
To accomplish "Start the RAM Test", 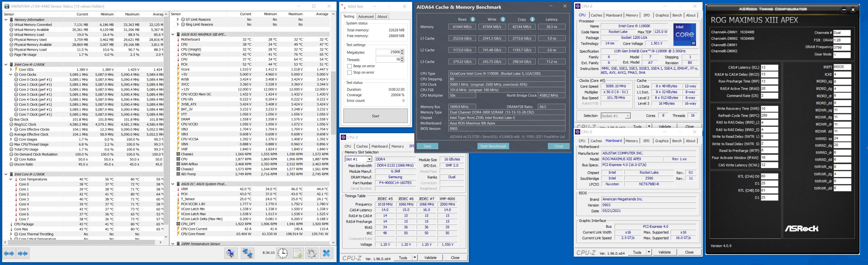I will point(375,116).
